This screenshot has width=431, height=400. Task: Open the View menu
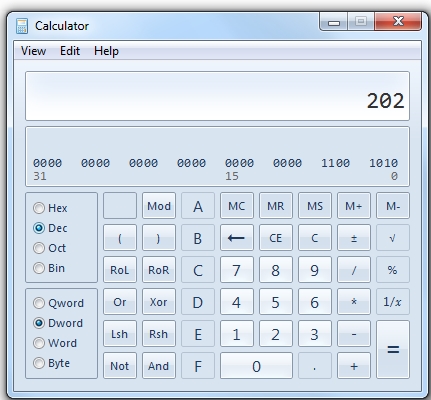tap(33, 51)
